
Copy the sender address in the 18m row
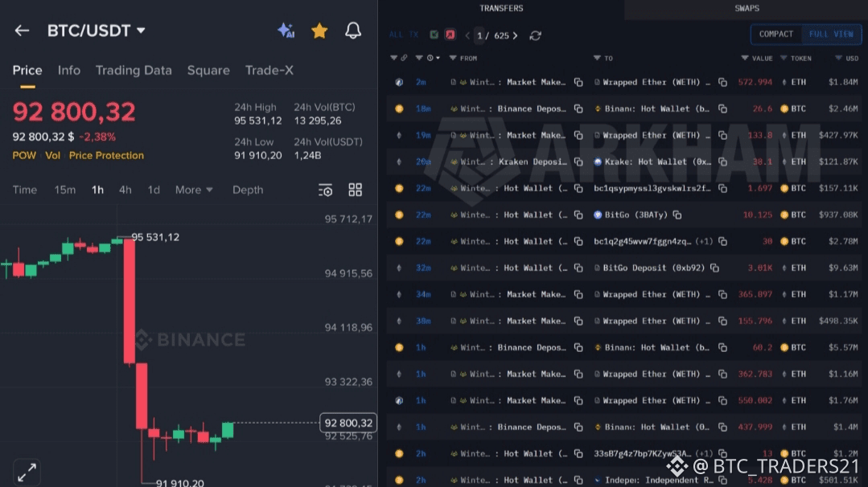click(578, 109)
